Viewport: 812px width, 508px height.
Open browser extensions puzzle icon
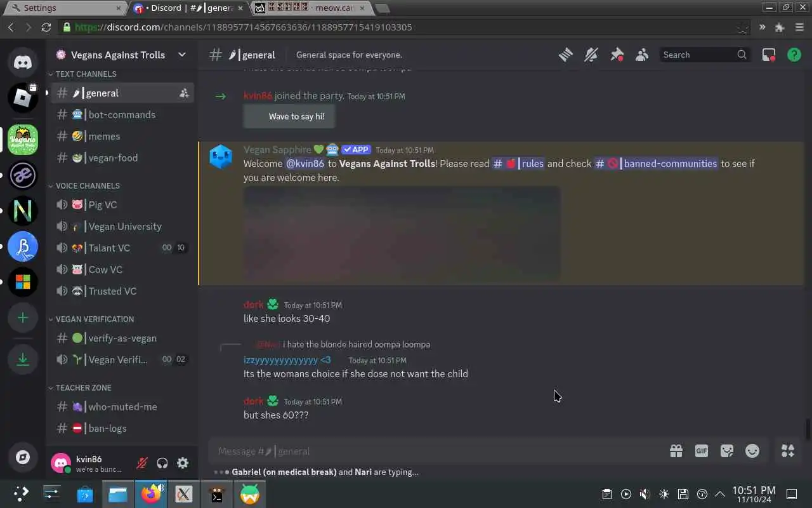pos(780,27)
